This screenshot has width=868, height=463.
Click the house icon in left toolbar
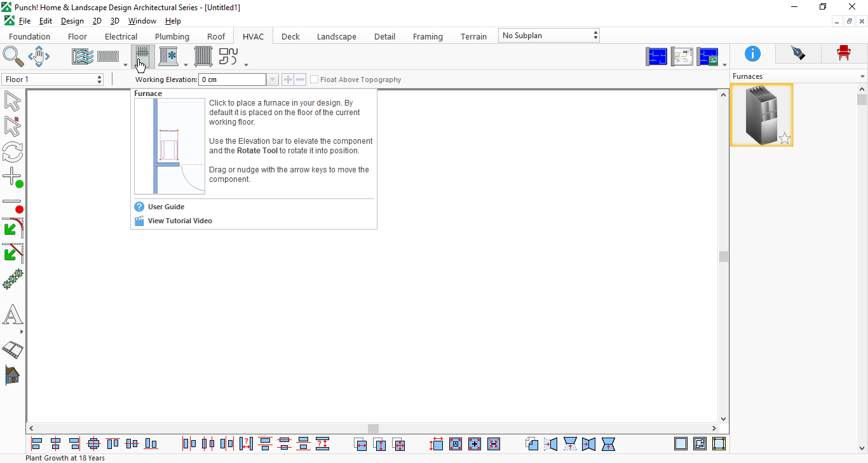point(12,375)
